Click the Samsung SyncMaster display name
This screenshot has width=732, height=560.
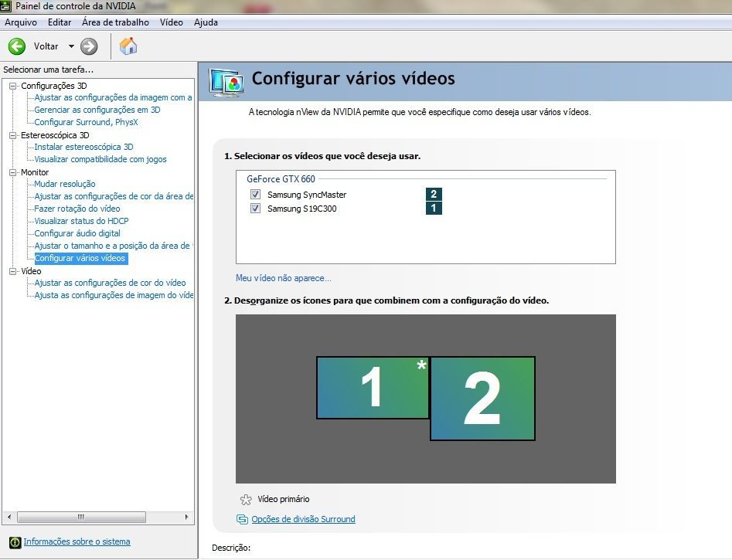coord(307,195)
